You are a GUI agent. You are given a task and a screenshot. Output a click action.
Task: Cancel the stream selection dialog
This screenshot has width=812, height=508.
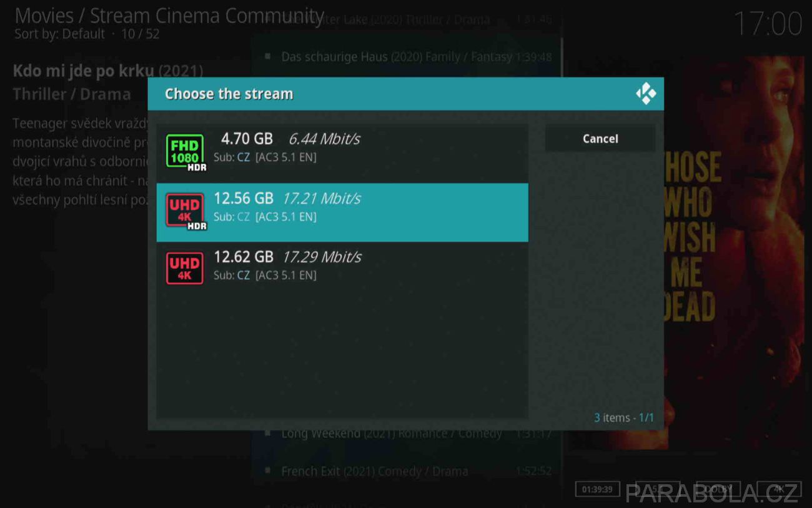(x=600, y=139)
